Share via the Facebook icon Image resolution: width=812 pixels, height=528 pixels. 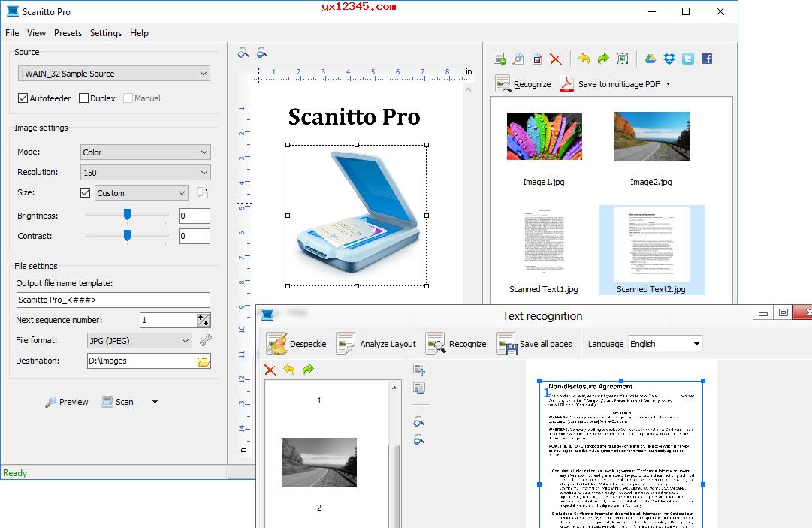tap(707, 59)
